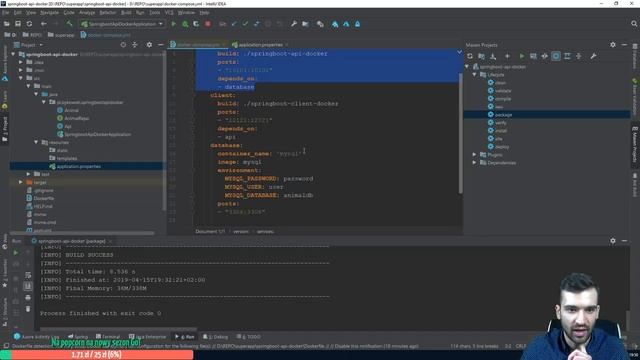The image size is (640, 360).
Task: Click the Search Everywhere magnifier icon
Action: pos(634,24)
